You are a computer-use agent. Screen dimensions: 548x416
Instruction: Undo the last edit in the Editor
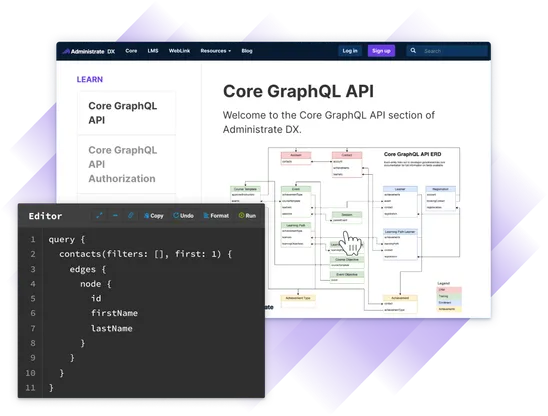pyautogui.click(x=183, y=216)
